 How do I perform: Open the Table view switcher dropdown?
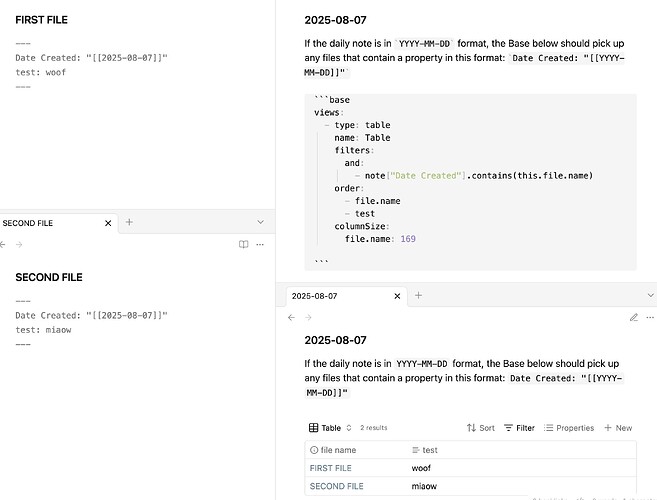coord(331,428)
